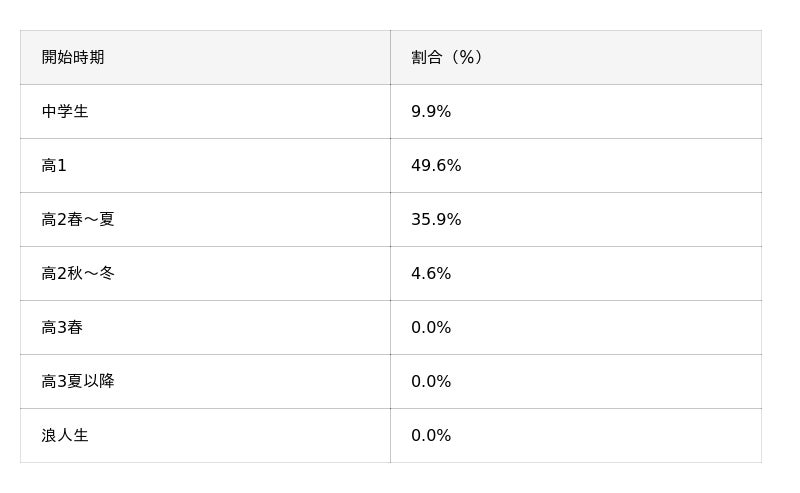Select the 高1 cell
This screenshot has width=800, height=493.
[54, 166]
